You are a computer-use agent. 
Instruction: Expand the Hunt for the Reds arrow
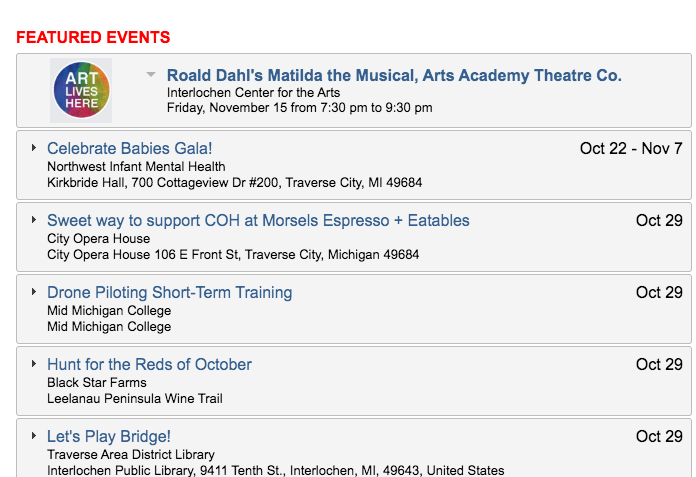click(34, 363)
